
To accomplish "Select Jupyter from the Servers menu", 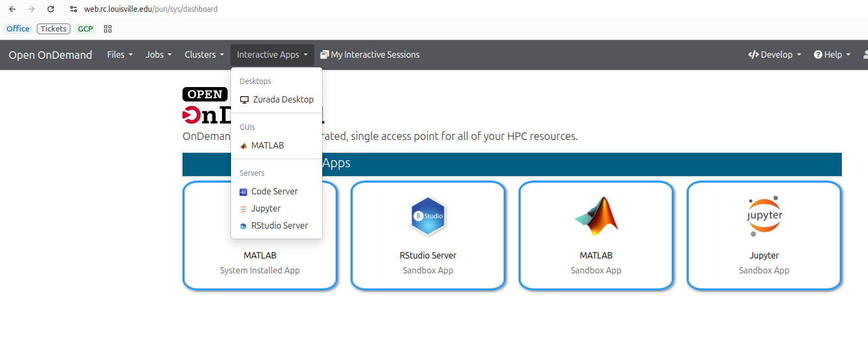I will coord(276,208).
